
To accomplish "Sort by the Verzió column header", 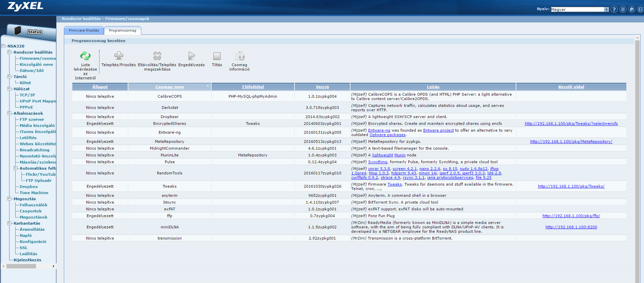I will pyautogui.click(x=322, y=87).
